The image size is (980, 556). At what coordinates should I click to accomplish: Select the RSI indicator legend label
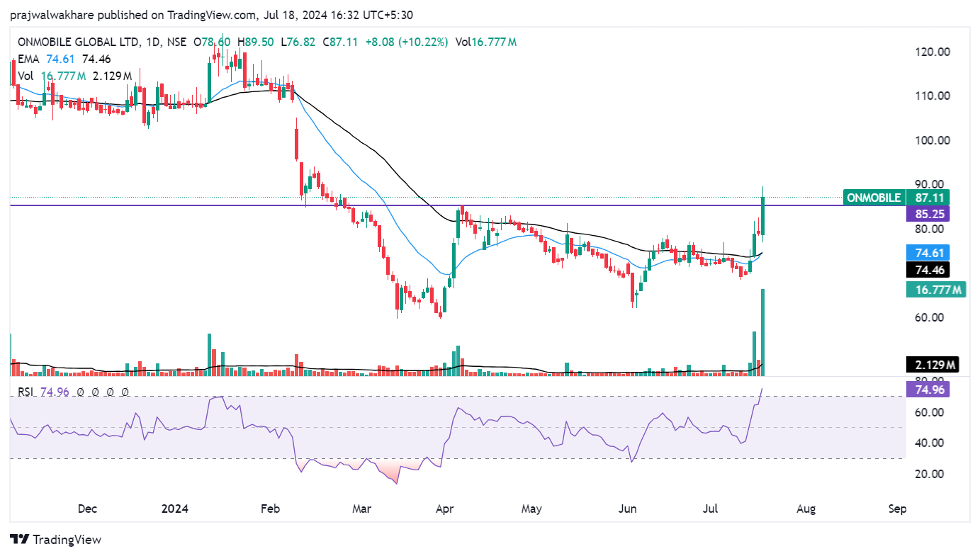point(26,392)
